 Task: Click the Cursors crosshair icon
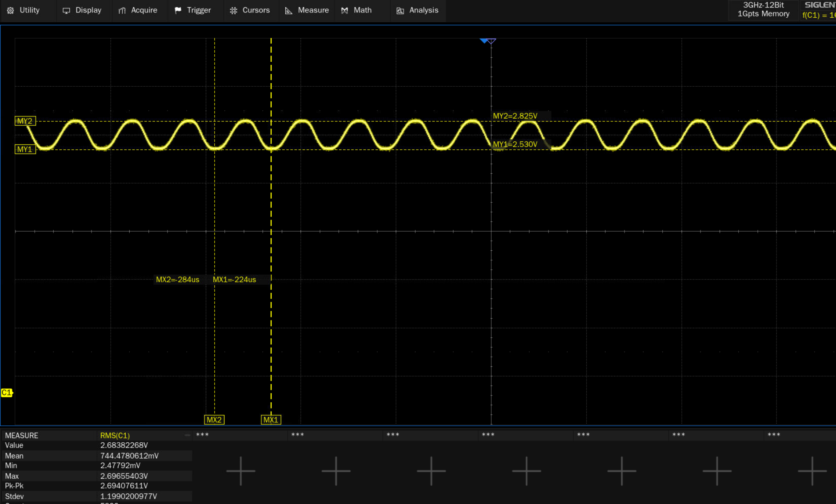(x=233, y=10)
